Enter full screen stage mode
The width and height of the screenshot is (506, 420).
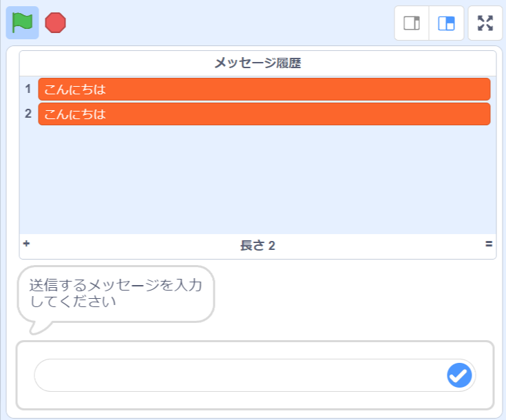485,23
